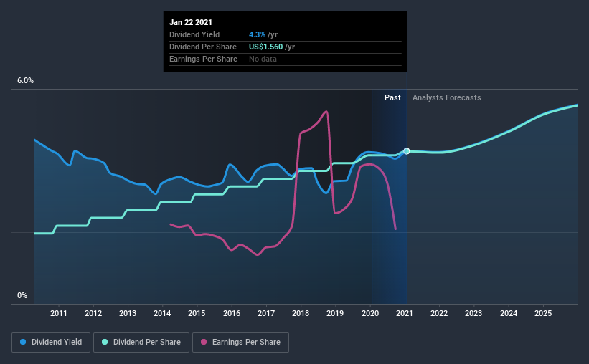Toggle the Earnings Per Share legend button
This screenshot has height=364, width=589.
(x=241, y=343)
